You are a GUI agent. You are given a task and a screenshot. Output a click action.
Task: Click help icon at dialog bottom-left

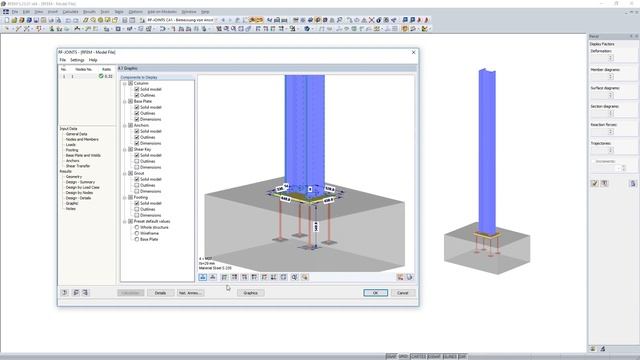click(x=64, y=293)
